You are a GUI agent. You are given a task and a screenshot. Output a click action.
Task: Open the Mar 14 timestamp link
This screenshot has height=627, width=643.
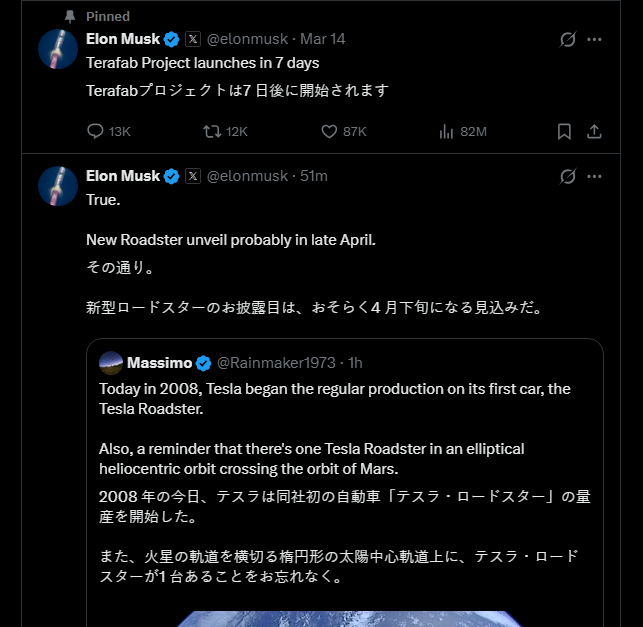(325, 39)
